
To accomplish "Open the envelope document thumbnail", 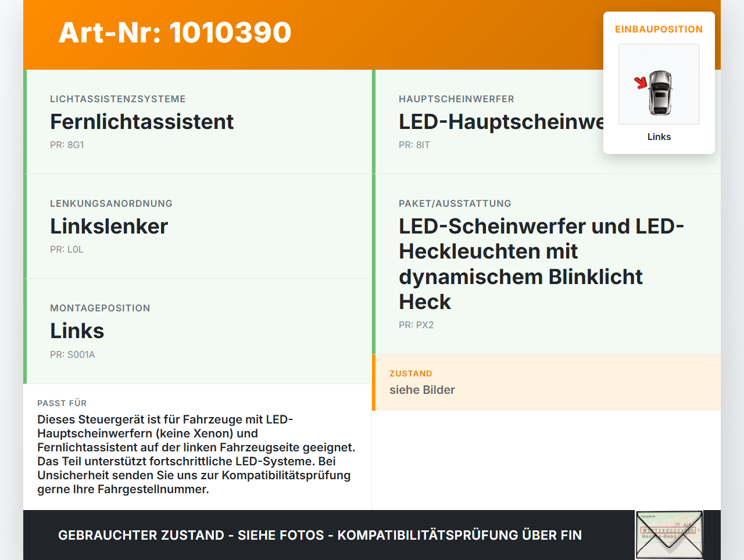I will tap(669, 535).
